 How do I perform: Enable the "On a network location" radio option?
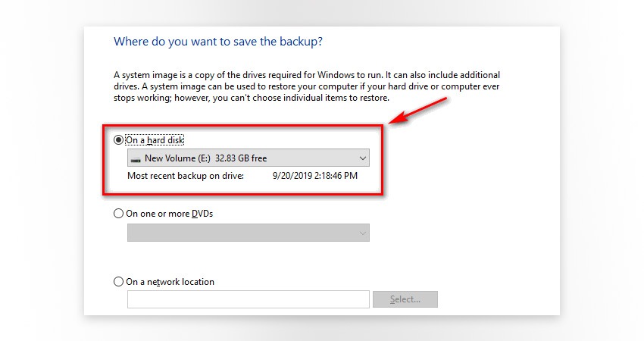tap(118, 282)
